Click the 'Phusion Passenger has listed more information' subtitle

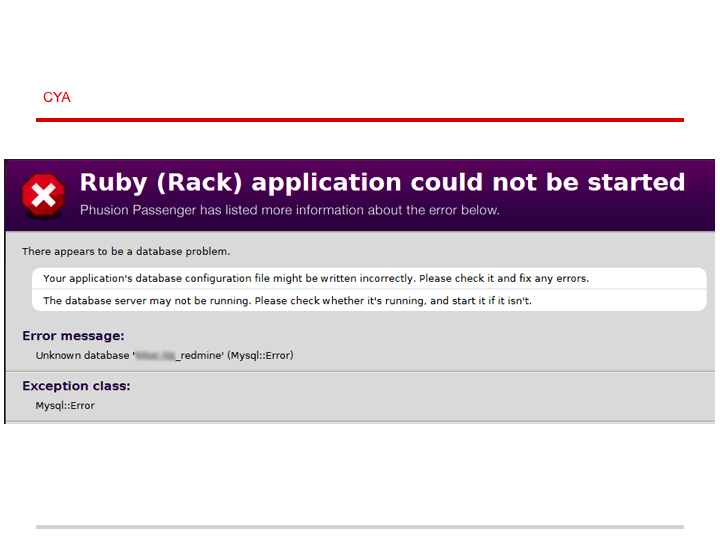coord(290,210)
